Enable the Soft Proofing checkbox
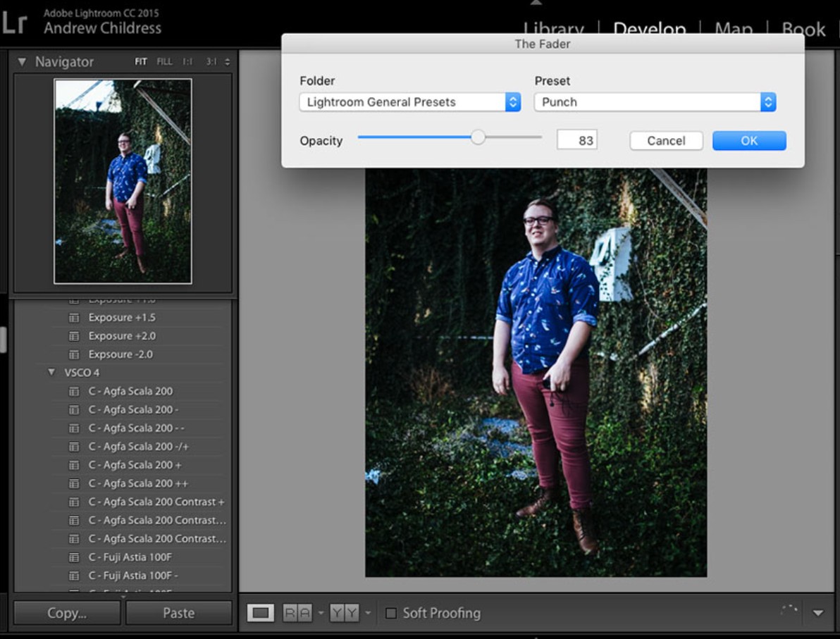The width and height of the screenshot is (840, 639). [x=390, y=613]
